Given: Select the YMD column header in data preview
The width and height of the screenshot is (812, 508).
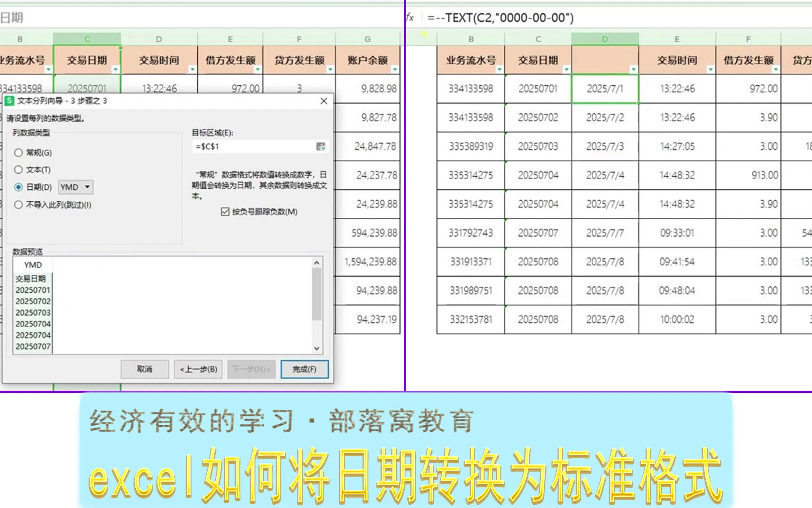Looking at the screenshot, I should pyautogui.click(x=33, y=265).
